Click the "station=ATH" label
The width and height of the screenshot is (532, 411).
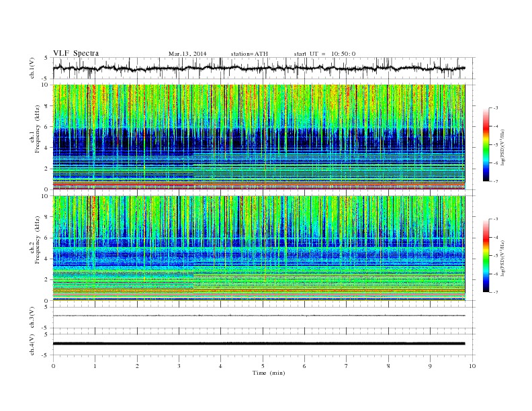pos(249,54)
